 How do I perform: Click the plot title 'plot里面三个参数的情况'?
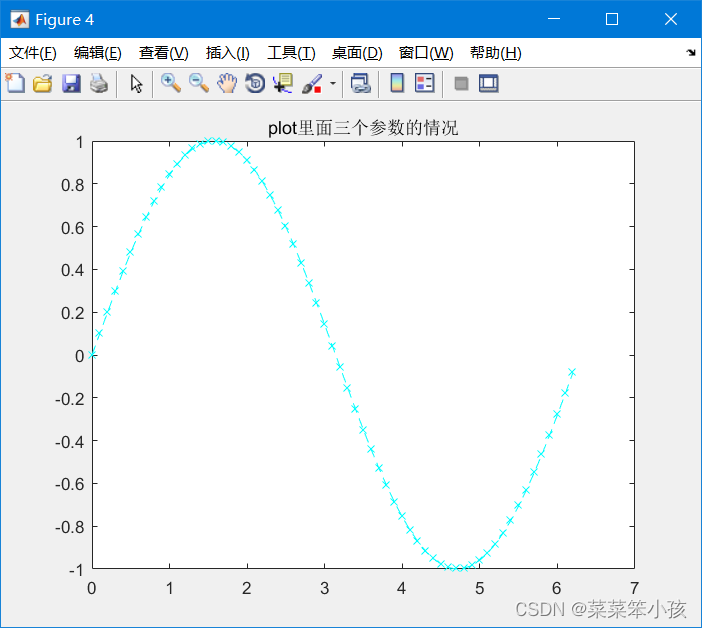point(363,128)
